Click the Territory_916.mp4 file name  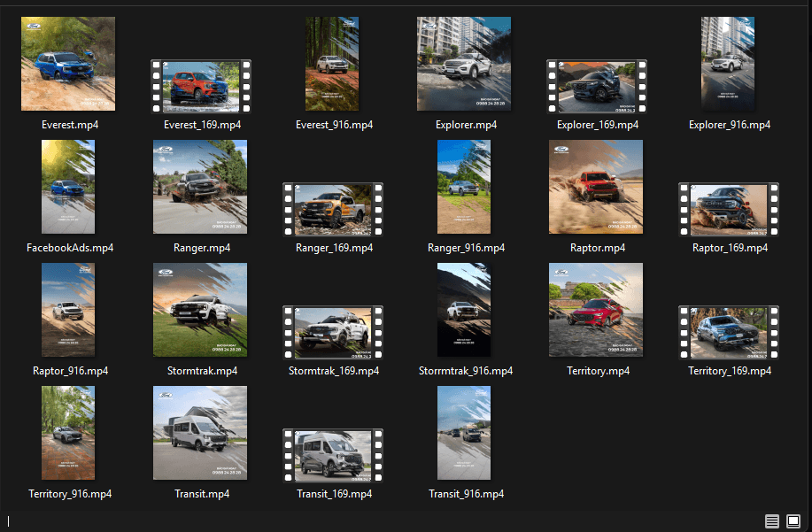tap(70, 494)
